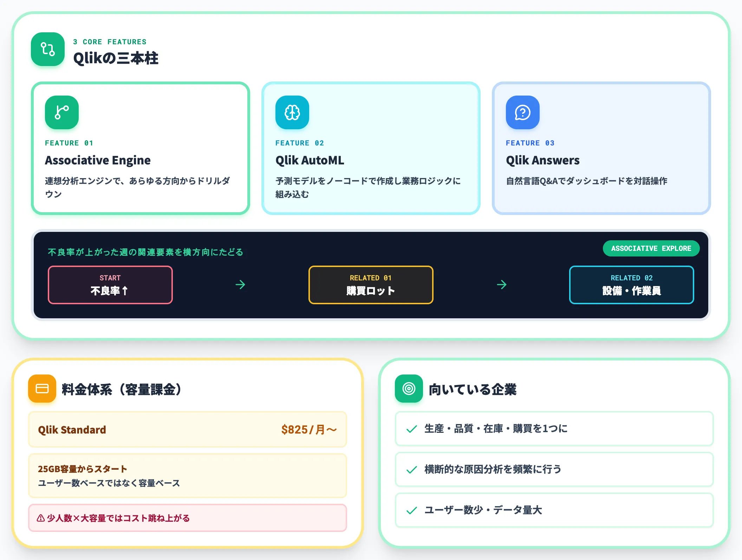Viewport: 742px width, 560px height.
Task: Click the 3 CORE FEATURES label
Action: pos(110,42)
